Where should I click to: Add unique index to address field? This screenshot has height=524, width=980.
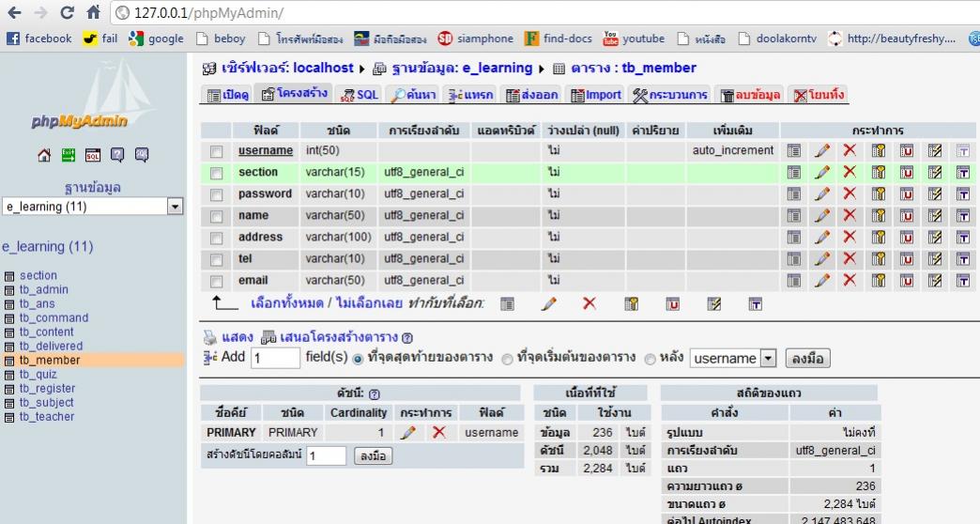907,237
